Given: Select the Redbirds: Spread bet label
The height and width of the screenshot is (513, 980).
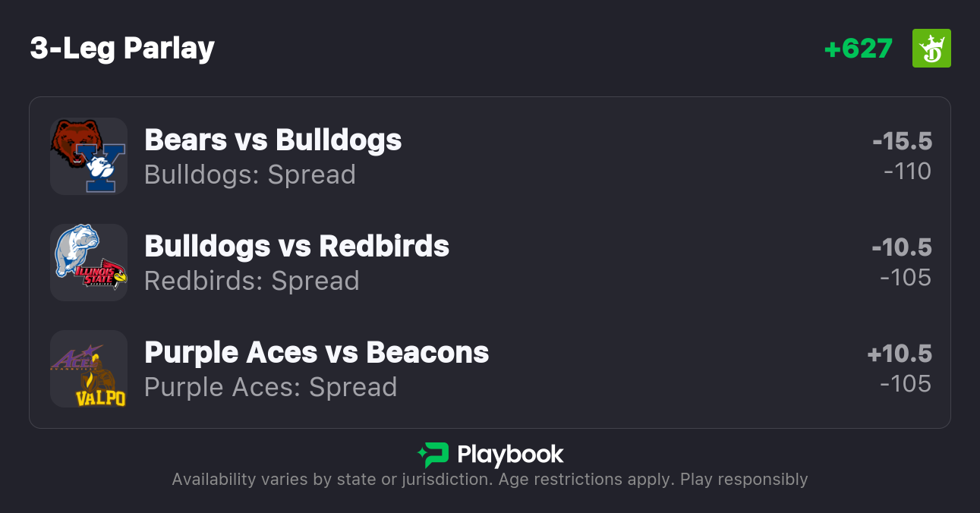Looking at the screenshot, I should click(252, 282).
